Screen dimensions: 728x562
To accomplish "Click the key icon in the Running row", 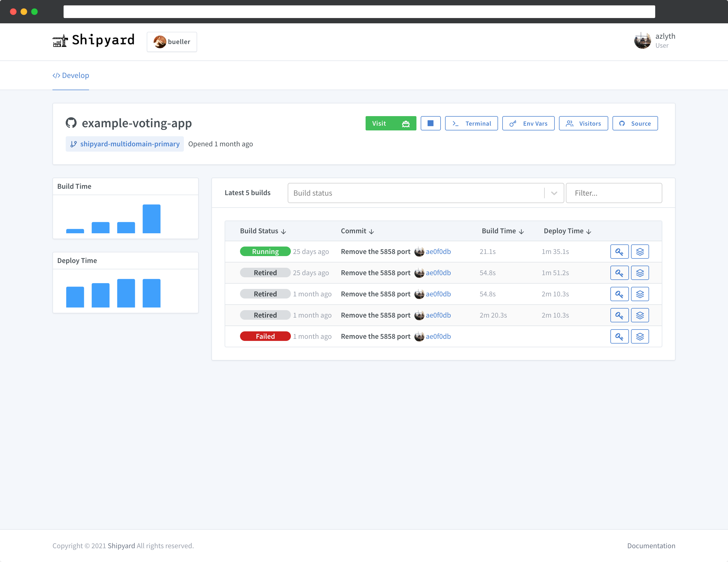I will pos(619,252).
